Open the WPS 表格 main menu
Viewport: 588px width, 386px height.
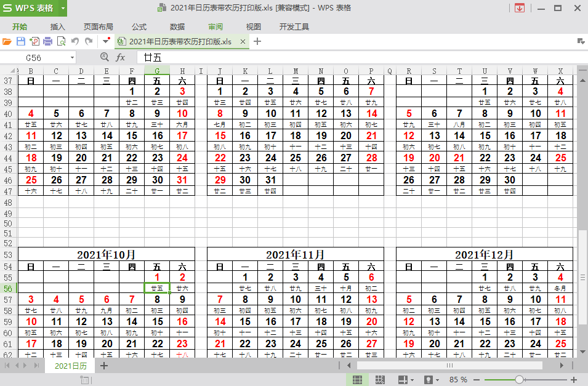[26, 8]
